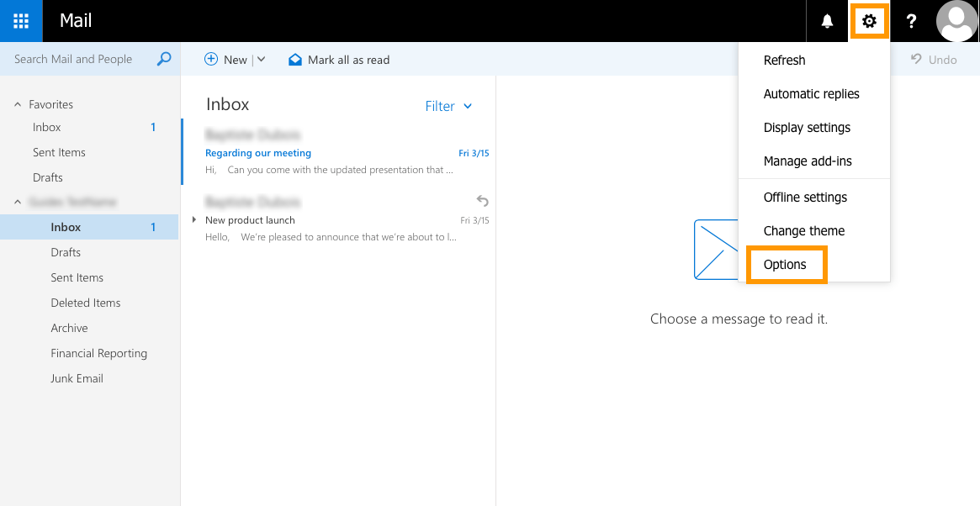Click Mark all as read
Viewport: 980px width, 506px height.
339,59
